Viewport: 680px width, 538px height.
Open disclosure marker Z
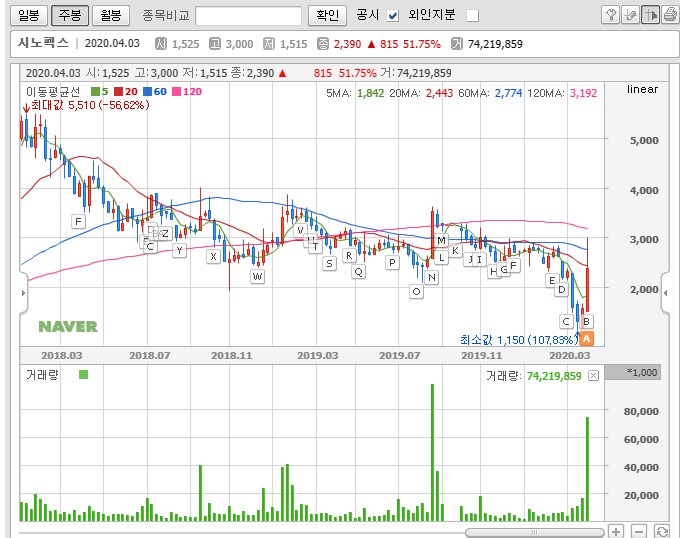click(165, 233)
